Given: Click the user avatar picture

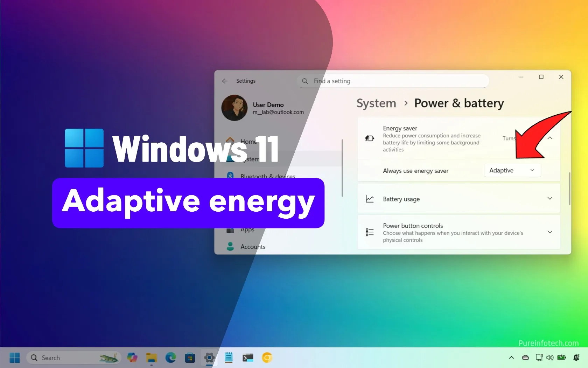Looking at the screenshot, I should tap(234, 108).
